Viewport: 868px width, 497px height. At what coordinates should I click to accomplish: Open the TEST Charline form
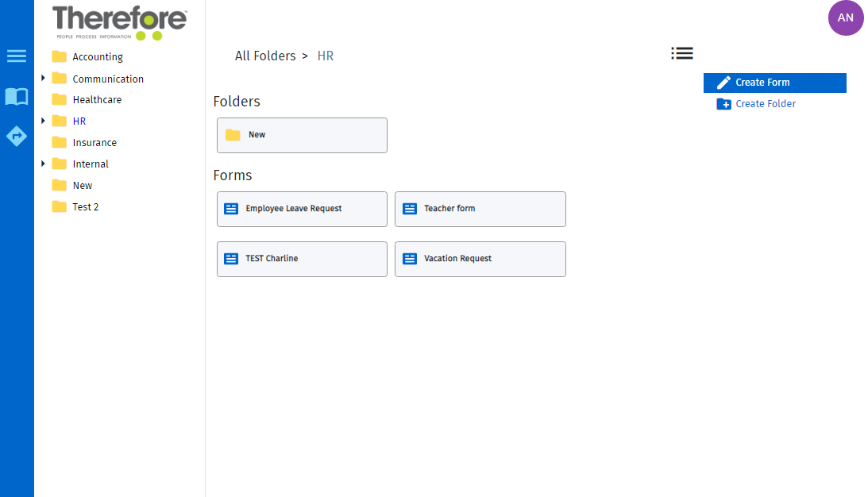tap(302, 258)
